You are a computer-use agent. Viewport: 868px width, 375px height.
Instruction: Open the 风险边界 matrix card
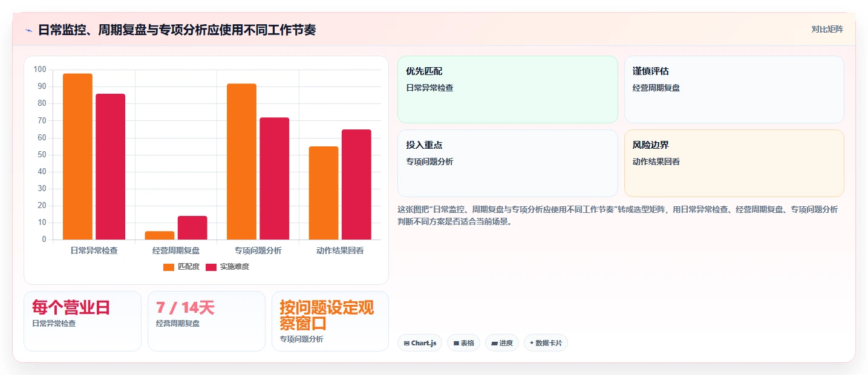[x=734, y=163]
